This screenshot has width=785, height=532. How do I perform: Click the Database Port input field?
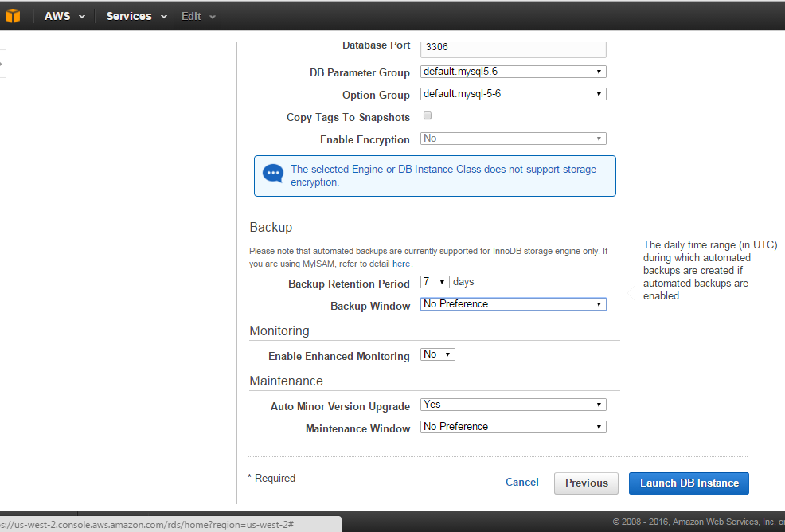(513, 48)
